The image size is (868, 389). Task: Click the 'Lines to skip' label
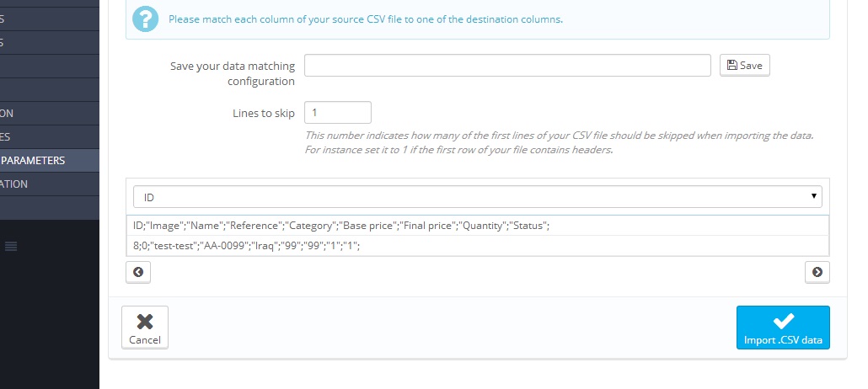[263, 113]
